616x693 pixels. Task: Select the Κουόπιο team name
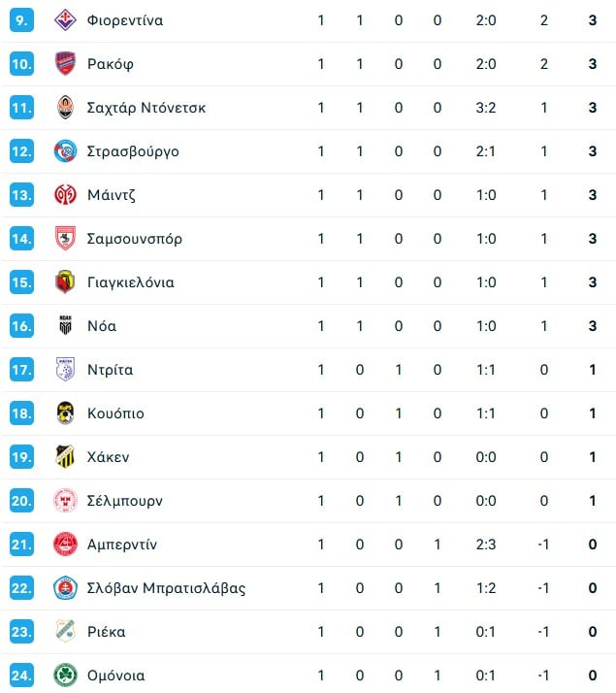pos(114,413)
